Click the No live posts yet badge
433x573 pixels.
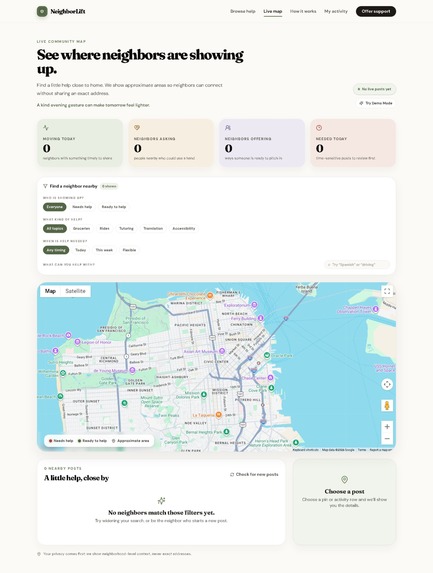374,89
